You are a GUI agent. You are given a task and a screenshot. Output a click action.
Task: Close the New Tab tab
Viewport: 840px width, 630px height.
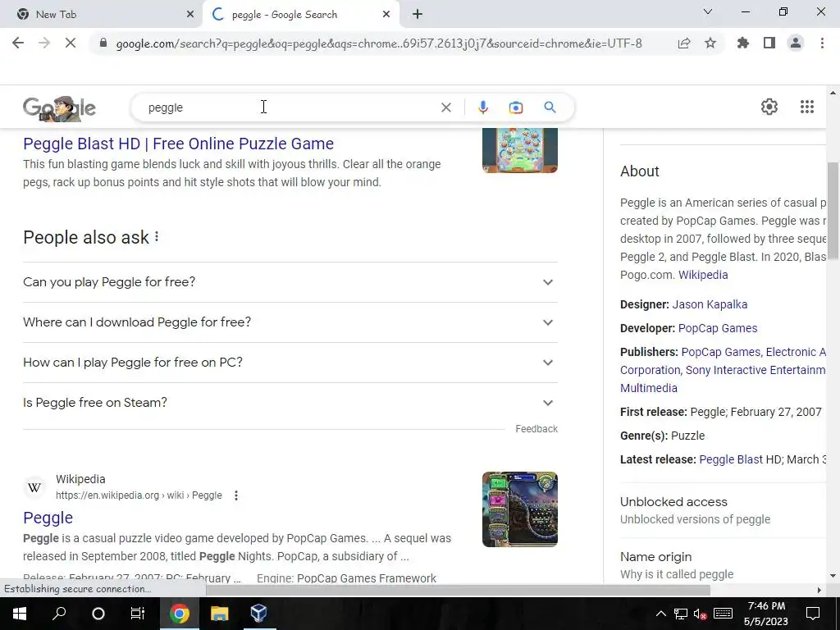(190, 15)
